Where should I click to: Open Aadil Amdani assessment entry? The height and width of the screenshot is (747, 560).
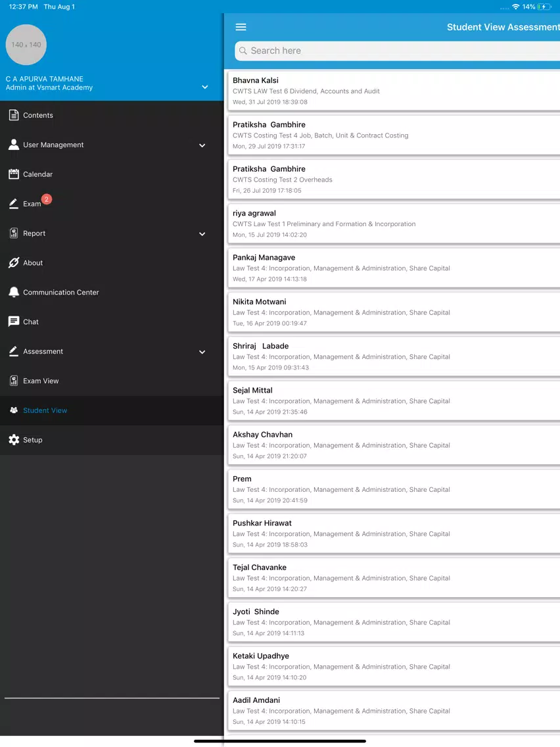click(394, 711)
